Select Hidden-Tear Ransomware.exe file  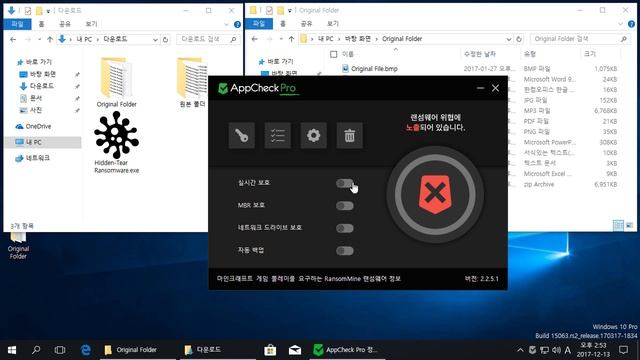click(x=117, y=142)
